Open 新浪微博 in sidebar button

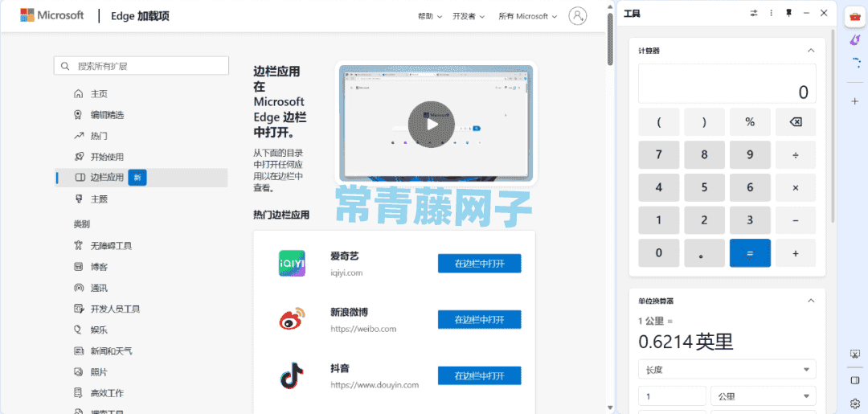(x=479, y=319)
